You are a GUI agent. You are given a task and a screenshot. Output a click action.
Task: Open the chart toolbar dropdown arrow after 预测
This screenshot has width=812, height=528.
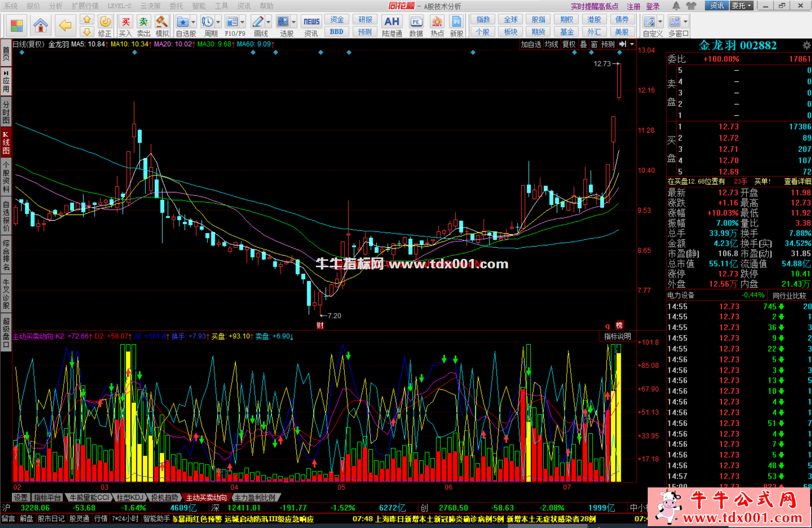(x=632, y=44)
